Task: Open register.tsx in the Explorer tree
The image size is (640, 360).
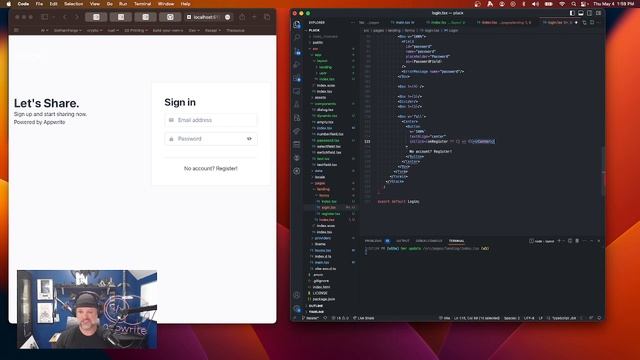Action: click(330, 214)
